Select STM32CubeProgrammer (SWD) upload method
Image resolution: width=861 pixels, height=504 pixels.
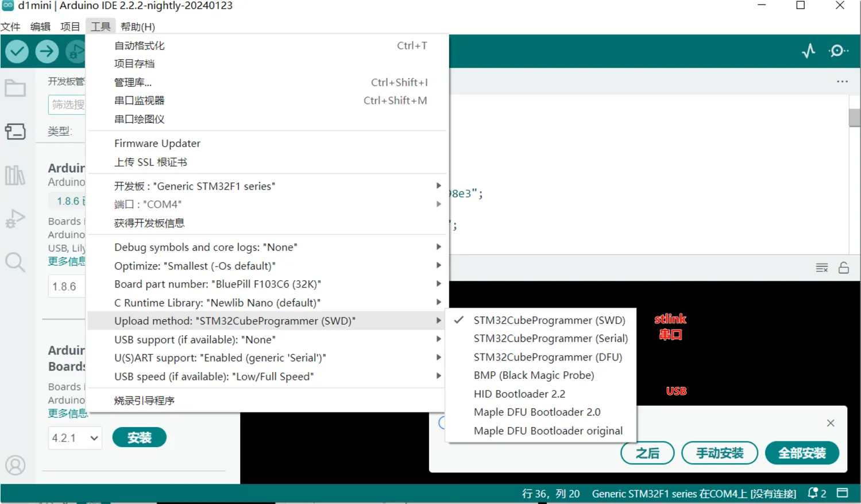(549, 320)
